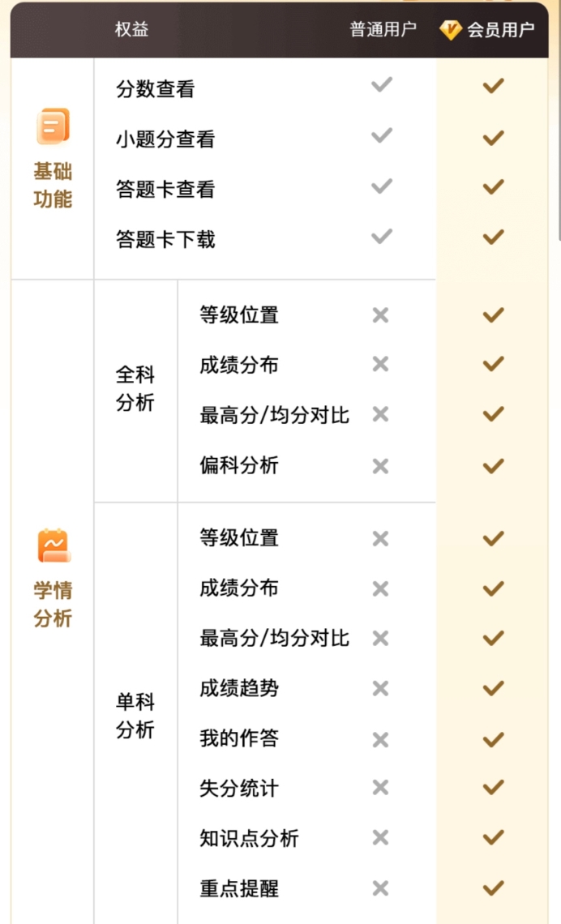The image size is (561, 924).
Task: Click the gold checkmark for 重点提醒
Action: (x=493, y=888)
